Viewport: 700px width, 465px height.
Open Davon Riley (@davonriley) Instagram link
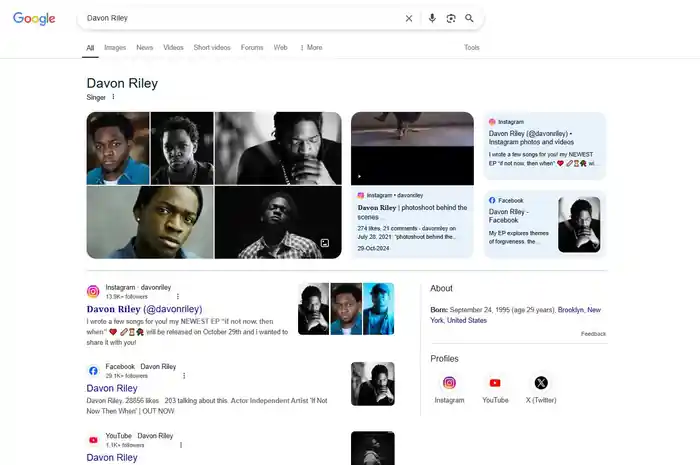click(144, 309)
